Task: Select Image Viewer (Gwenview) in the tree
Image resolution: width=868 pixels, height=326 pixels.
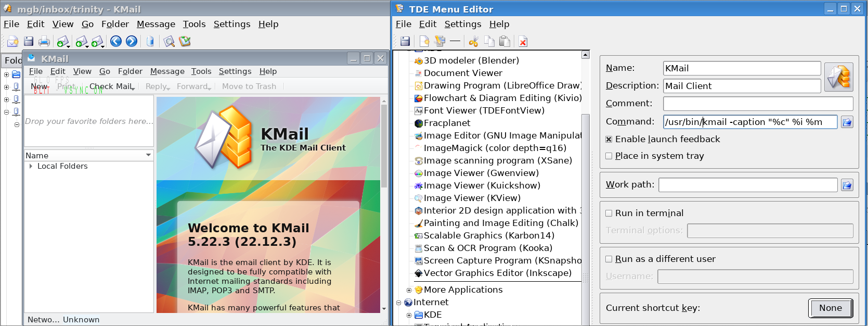Action: click(481, 173)
